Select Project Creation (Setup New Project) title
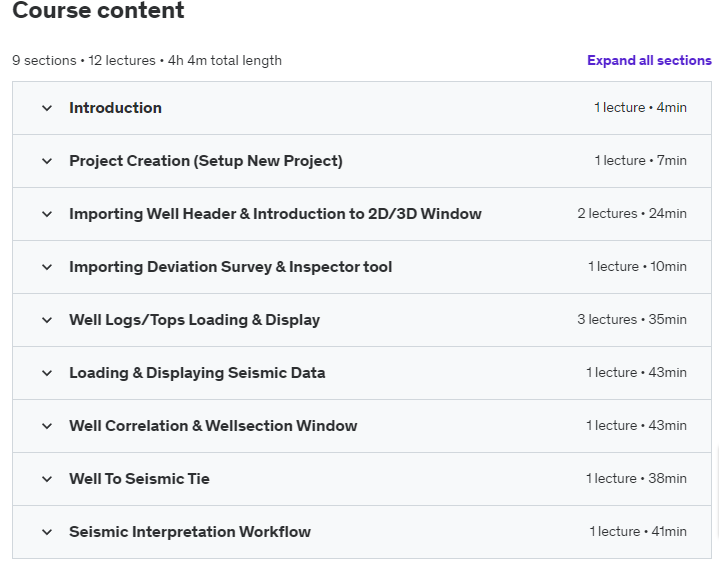Image resolution: width=719 pixels, height=562 pixels. (206, 161)
